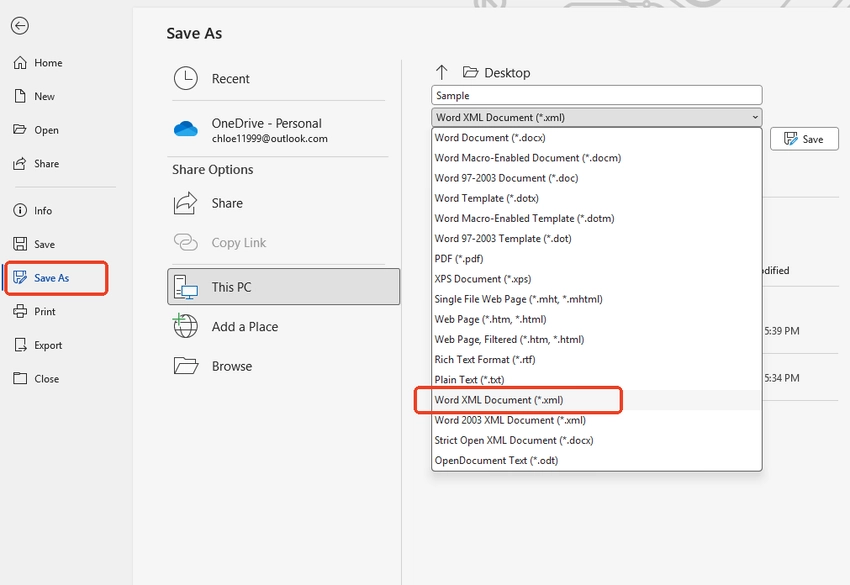Image resolution: width=850 pixels, height=585 pixels.
Task: Choose Word Document (*.docx) format
Action: pyautogui.click(x=597, y=138)
